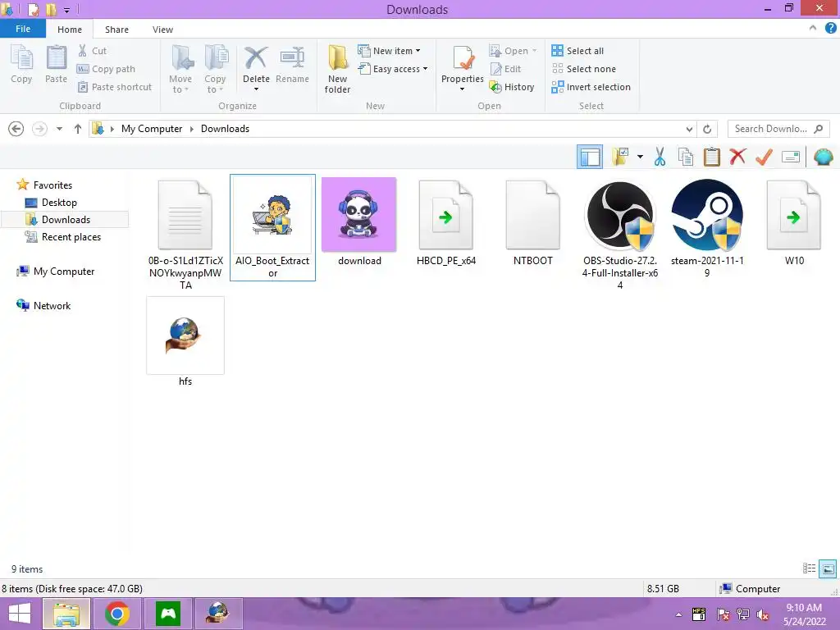This screenshot has height=630, width=840.
Task: Refresh the Downloads folder
Action: coord(707,129)
